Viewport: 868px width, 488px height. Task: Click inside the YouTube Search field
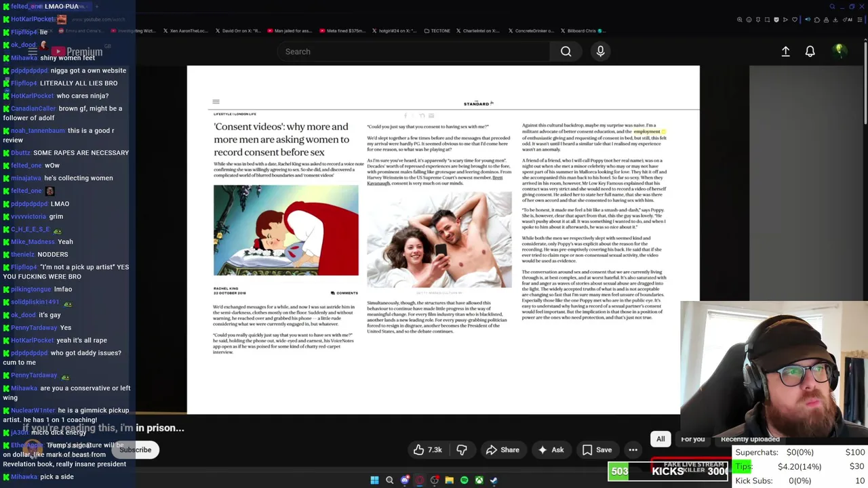pyautogui.click(x=414, y=52)
